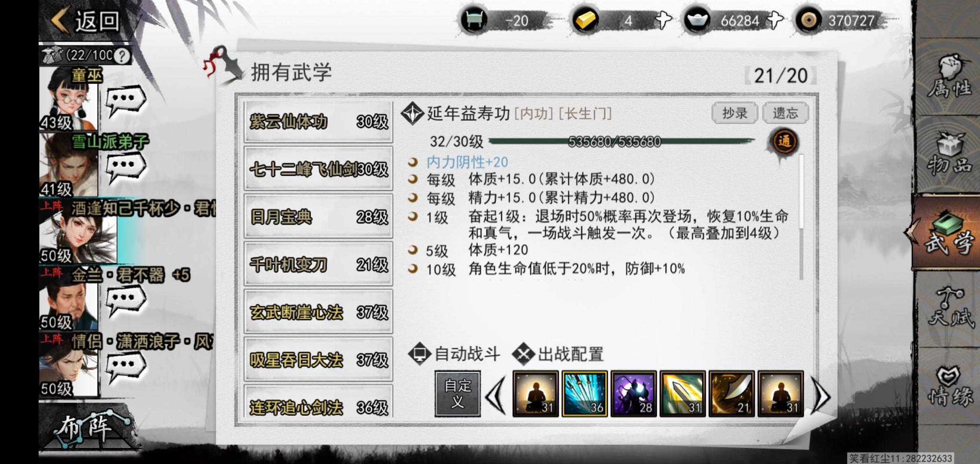Click the 通 round seal icon
980x464 pixels.
(784, 141)
